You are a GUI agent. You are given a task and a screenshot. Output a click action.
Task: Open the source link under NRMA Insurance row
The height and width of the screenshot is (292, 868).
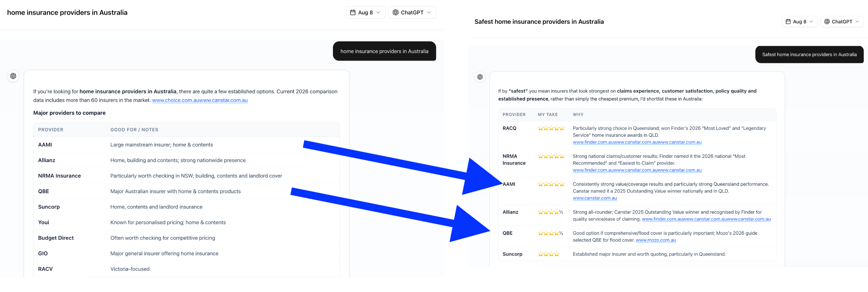[x=637, y=170]
